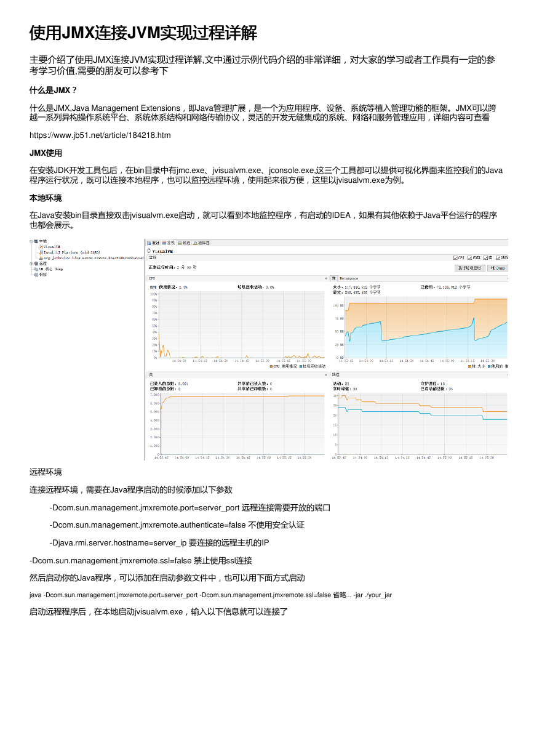Click the 本地 (Local) computer icon
534x756 pixels.
coord(36,241)
